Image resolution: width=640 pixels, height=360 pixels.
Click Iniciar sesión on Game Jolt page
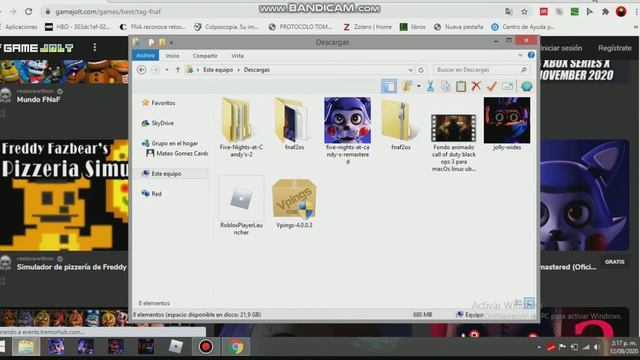pyautogui.click(x=561, y=48)
